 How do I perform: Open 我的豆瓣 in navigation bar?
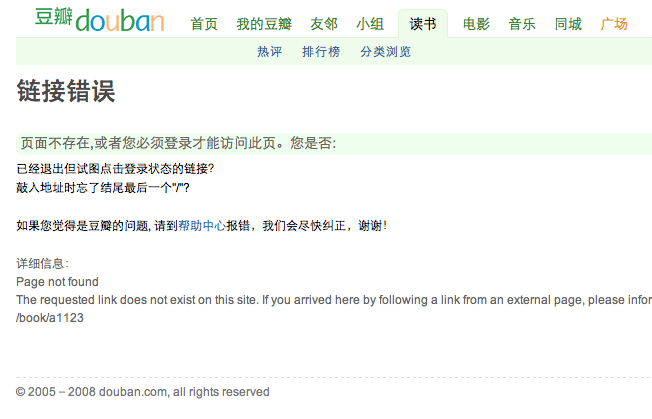click(264, 24)
